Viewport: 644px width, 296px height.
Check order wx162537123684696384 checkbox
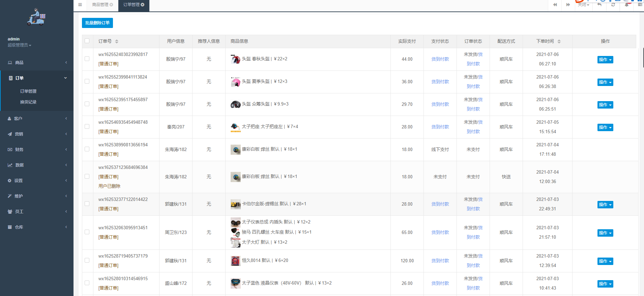coord(87,176)
